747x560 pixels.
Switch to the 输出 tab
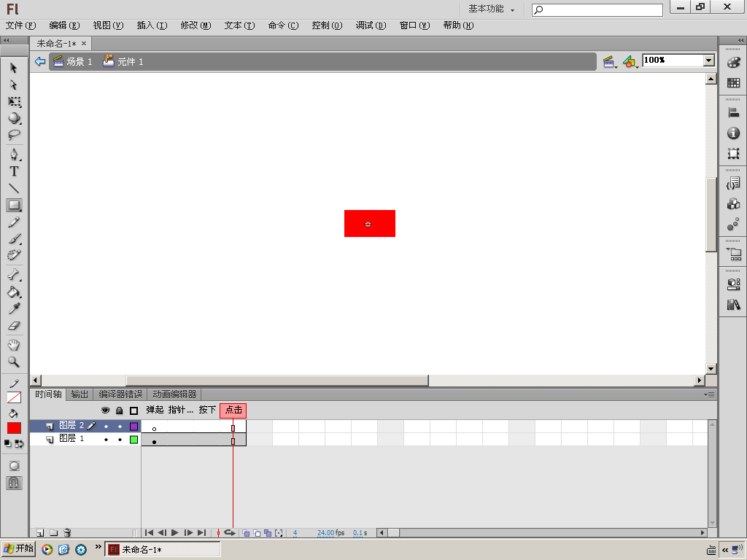coord(80,394)
